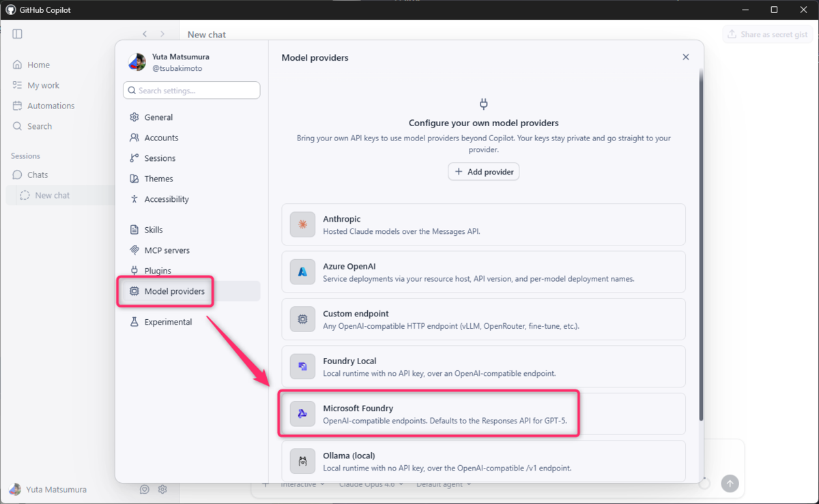The height and width of the screenshot is (504, 819).
Task: Select Model providers settings page
Action: (x=192, y=291)
